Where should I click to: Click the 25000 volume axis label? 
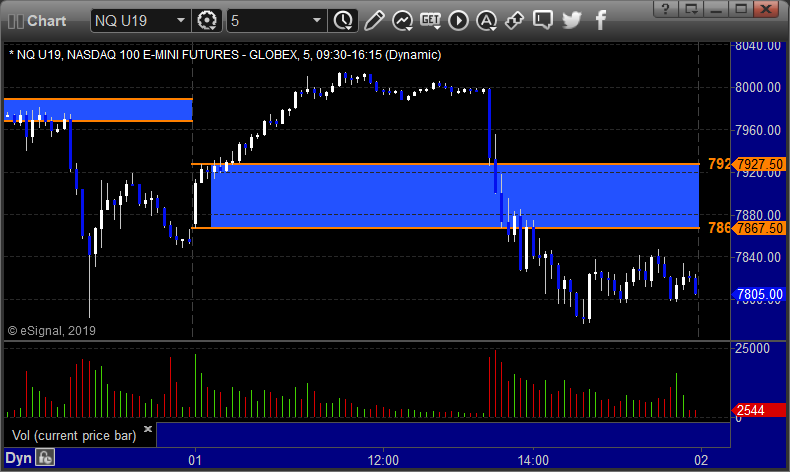point(752,349)
